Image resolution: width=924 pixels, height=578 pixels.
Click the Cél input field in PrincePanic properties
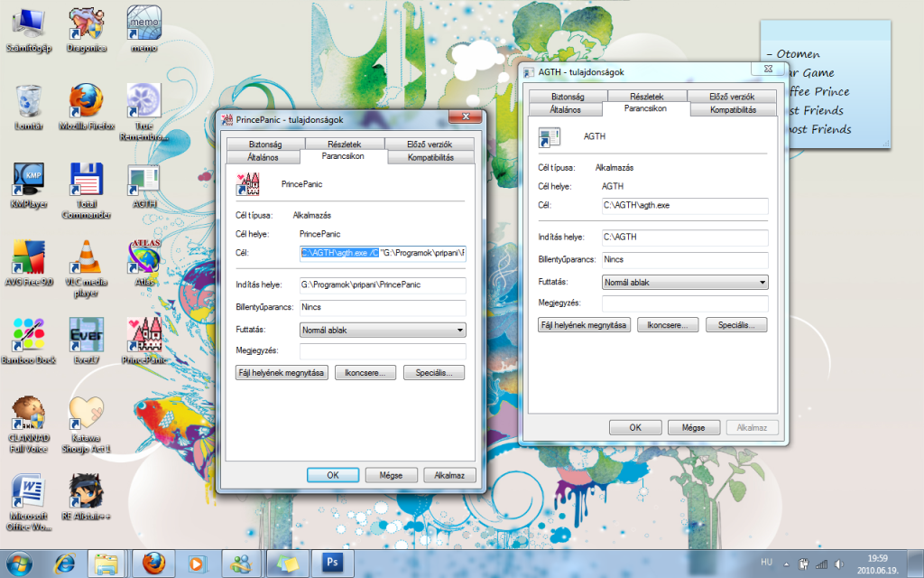[383, 253]
